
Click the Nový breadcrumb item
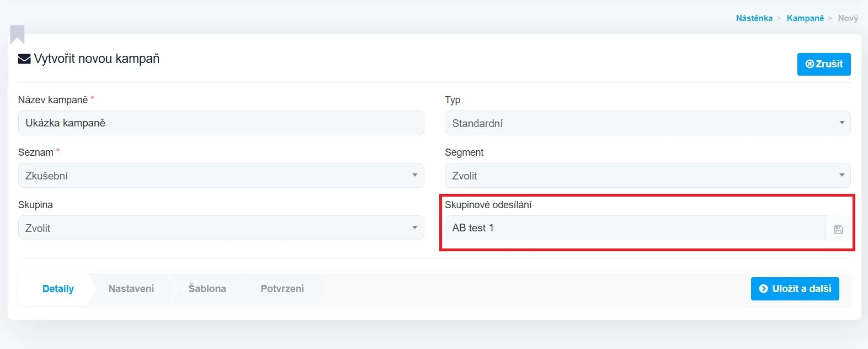[848, 18]
